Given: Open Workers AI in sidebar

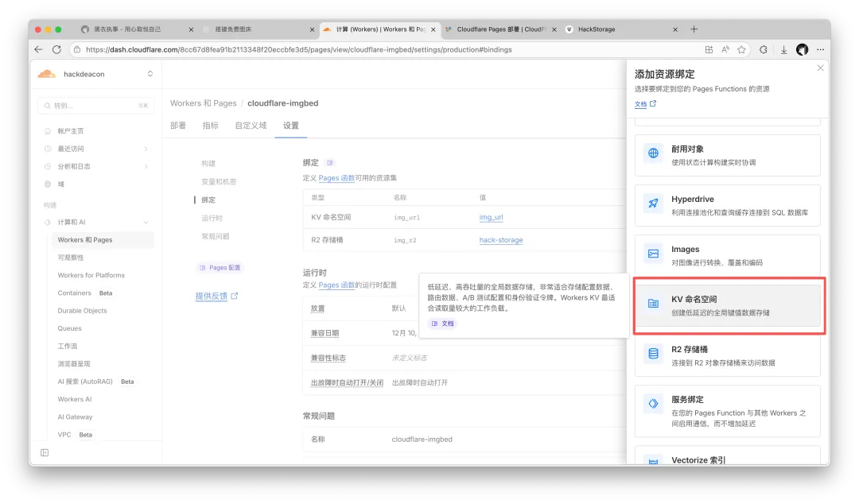Looking at the screenshot, I should pyautogui.click(x=75, y=399).
